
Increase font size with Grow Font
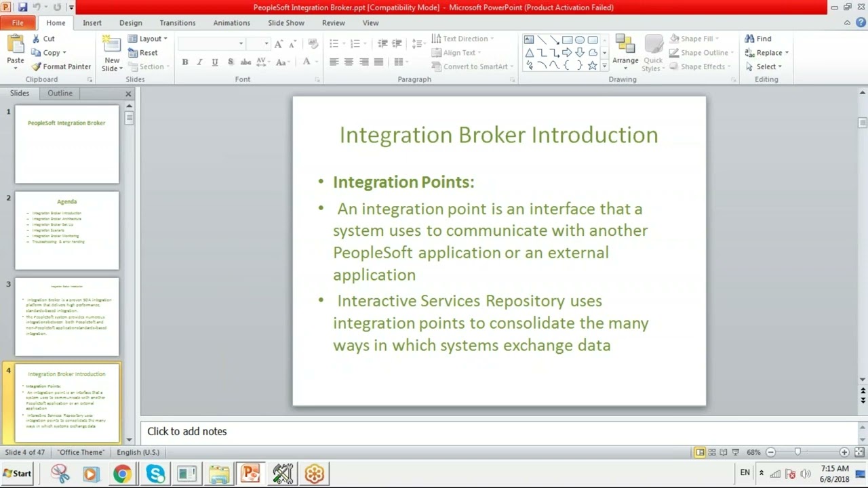(278, 43)
